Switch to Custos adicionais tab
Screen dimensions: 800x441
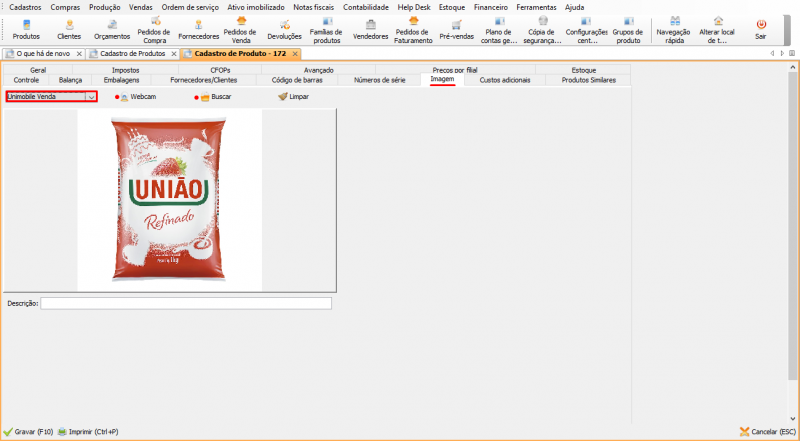(x=505, y=80)
